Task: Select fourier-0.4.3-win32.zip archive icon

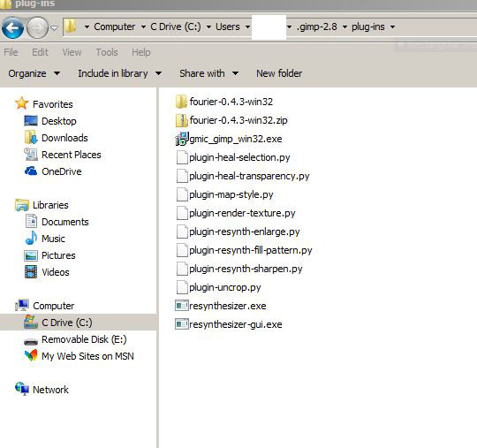Action: (x=181, y=120)
